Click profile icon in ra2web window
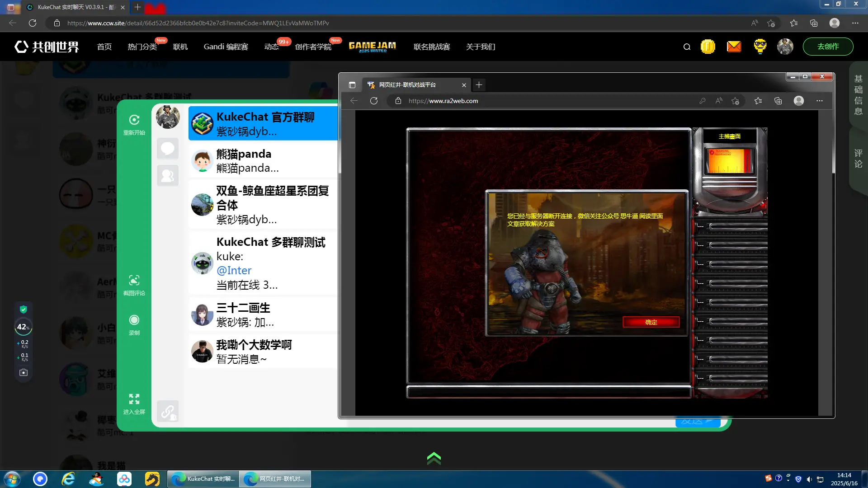868x488 pixels. 799,101
